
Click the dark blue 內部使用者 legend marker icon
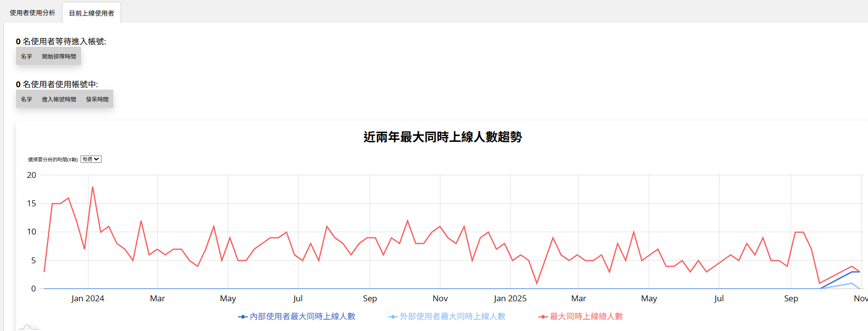(243, 317)
